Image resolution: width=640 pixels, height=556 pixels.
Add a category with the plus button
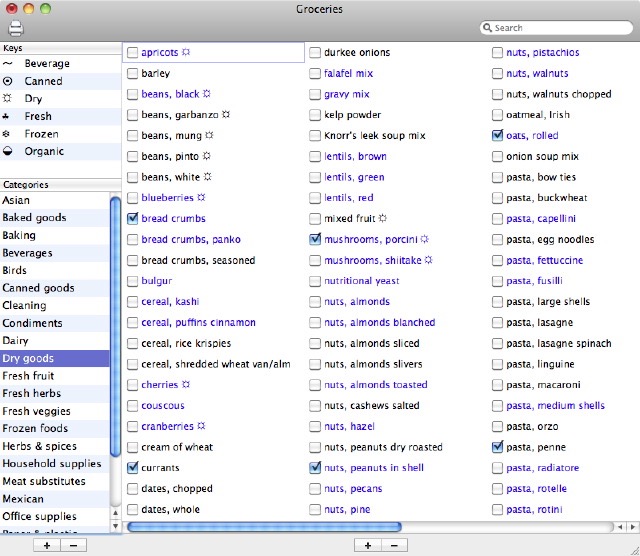(x=47, y=545)
